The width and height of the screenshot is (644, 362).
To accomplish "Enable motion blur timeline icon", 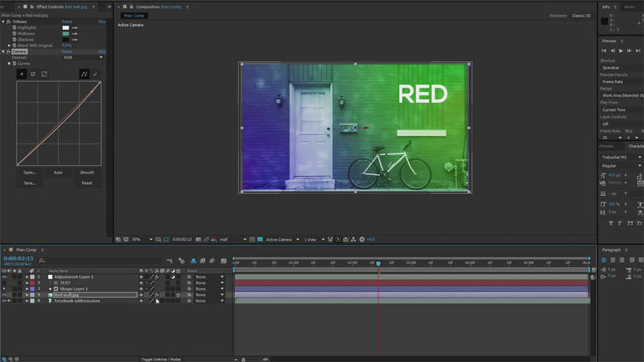I will (x=212, y=260).
